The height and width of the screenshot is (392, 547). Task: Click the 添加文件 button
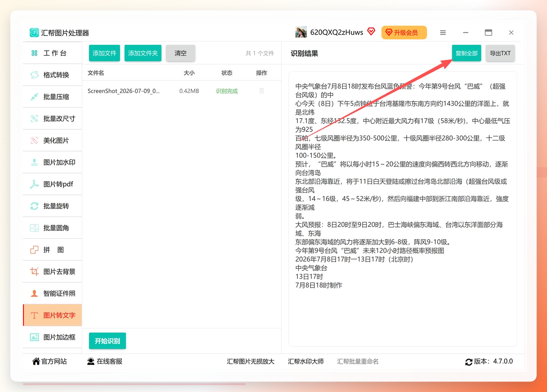tap(104, 53)
